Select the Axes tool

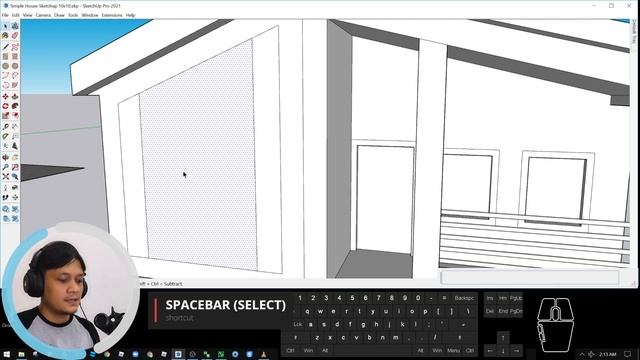(5, 146)
